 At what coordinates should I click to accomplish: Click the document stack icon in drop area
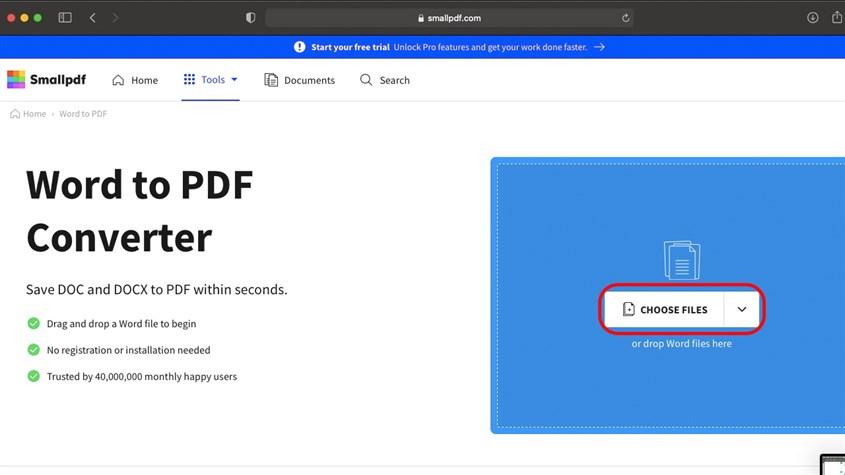point(682,260)
